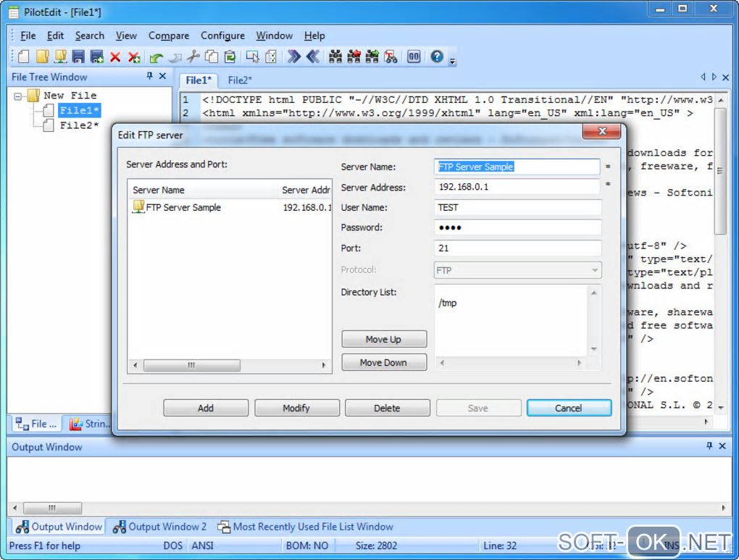Click the right double-chevron indent icon

pos(294,57)
